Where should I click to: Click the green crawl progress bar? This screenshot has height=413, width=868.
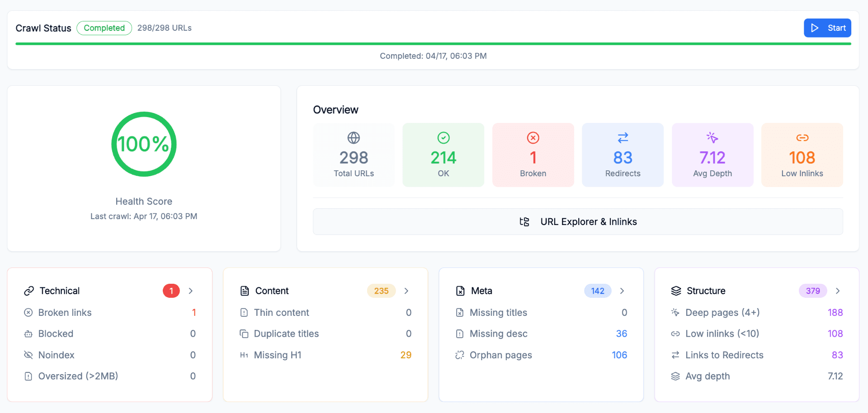click(433, 44)
